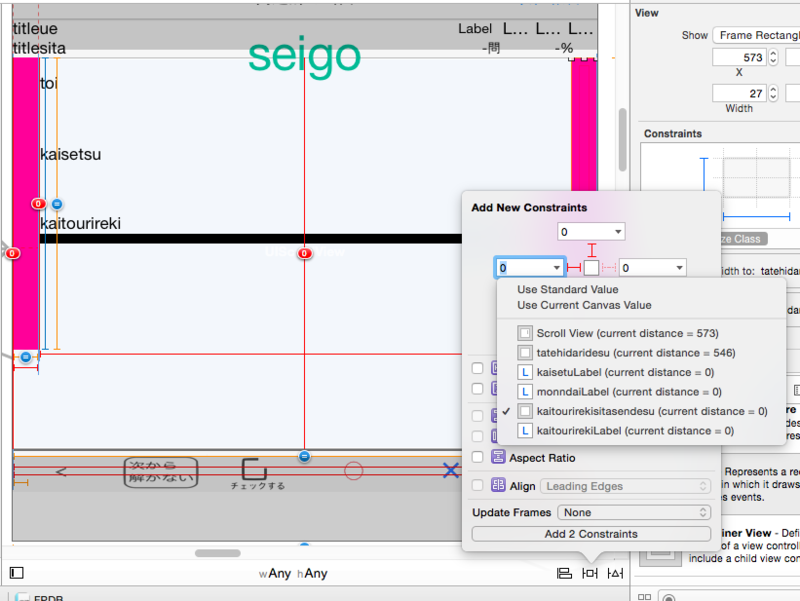Enable the Align checkbox
The image size is (800, 601).
[478, 485]
